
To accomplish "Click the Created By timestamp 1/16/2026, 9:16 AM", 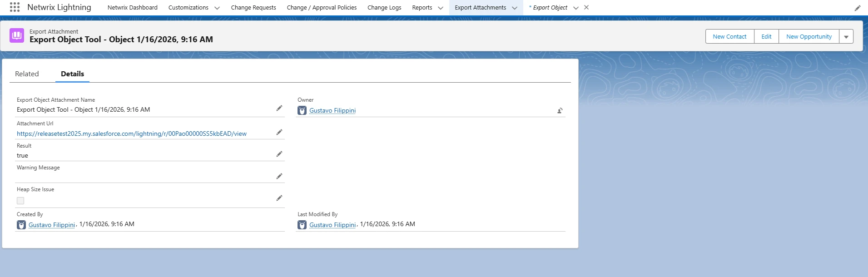I will (x=107, y=224).
